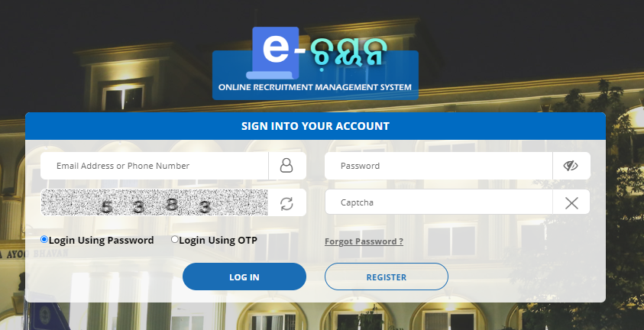Select Login Using Password radio button
The width and height of the screenshot is (644, 330).
[x=44, y=239]
